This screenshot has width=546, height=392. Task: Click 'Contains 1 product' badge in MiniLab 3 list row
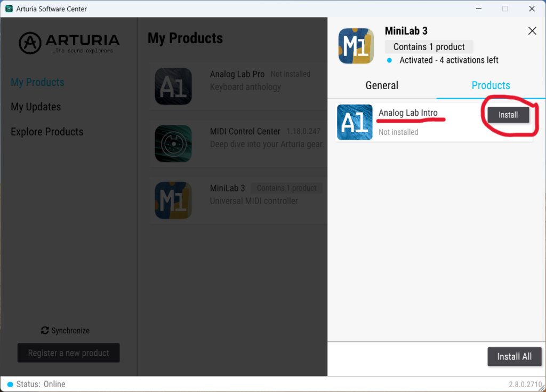tap(286, 188)
